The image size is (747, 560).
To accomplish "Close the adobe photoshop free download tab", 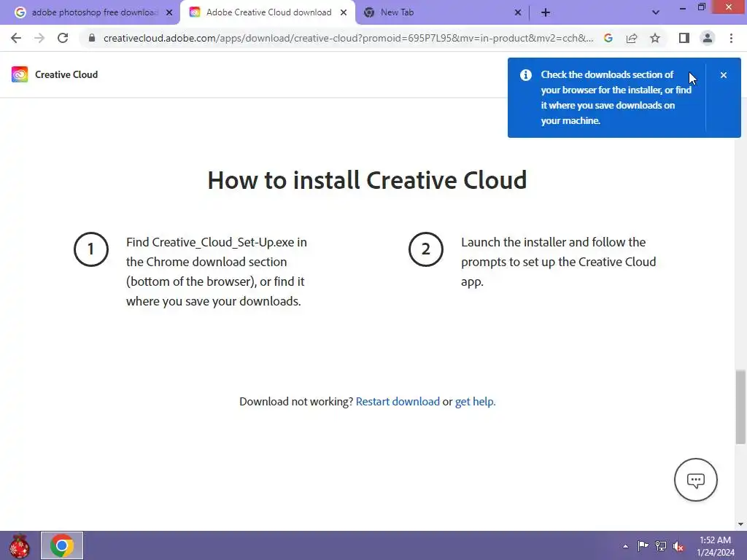I will 169,12.
